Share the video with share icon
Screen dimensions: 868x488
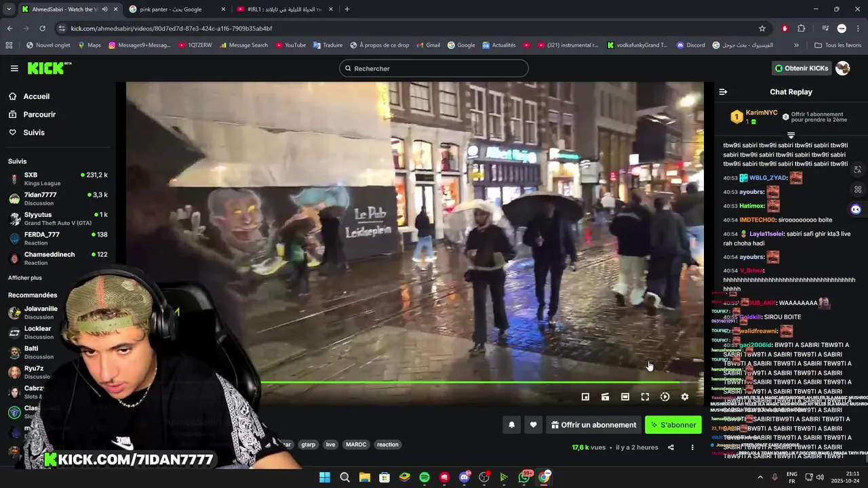click(671, 447)
